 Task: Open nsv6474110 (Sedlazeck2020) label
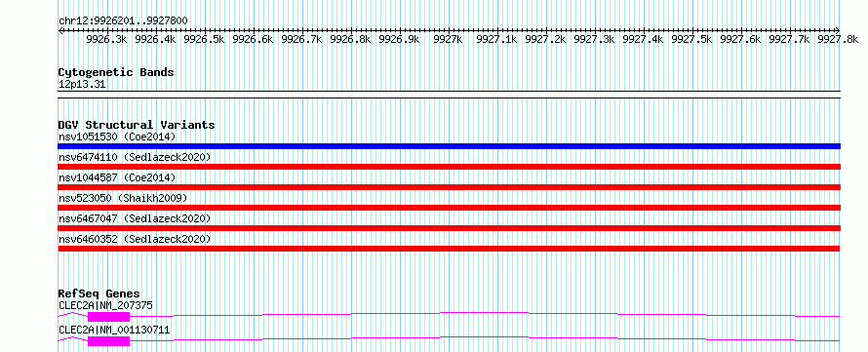(x=135, y=157)
